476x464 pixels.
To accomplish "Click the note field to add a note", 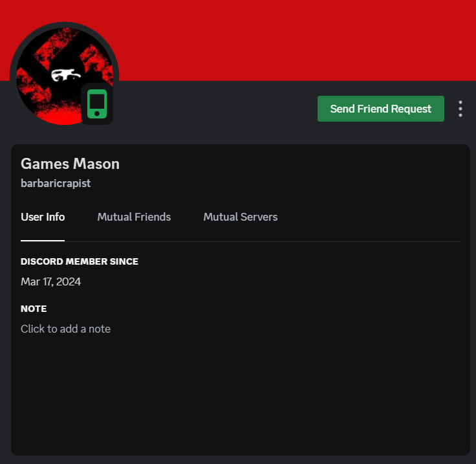I will coord(65,329).
